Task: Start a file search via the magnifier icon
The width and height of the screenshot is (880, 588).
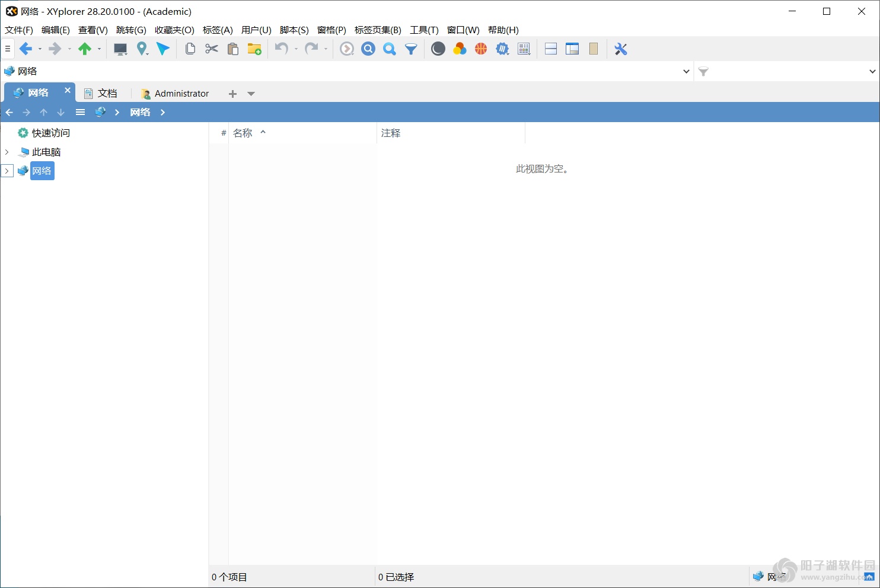Action: click(x=368, y=49)
